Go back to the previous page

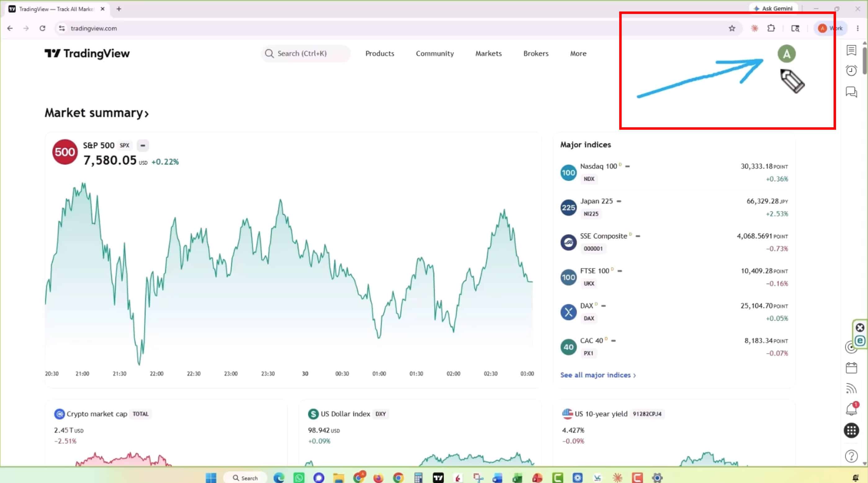tap(10, 28)
